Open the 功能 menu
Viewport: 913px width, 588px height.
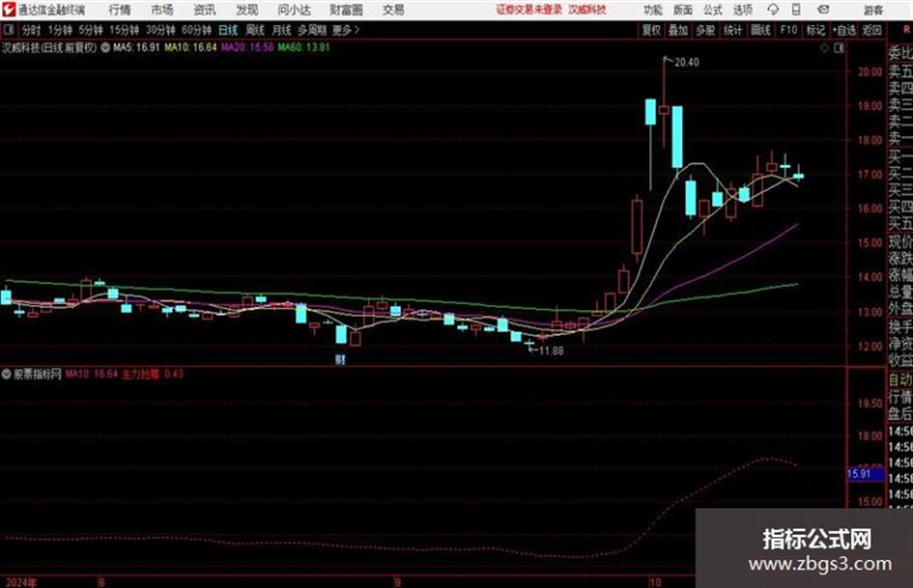[653, 10]
